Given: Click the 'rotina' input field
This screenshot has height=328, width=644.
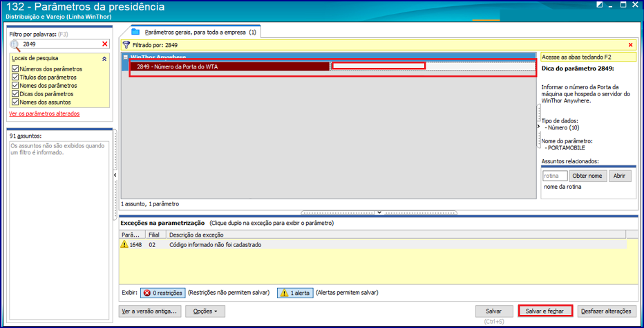Looking at the screenshot, I should point(555,176).
